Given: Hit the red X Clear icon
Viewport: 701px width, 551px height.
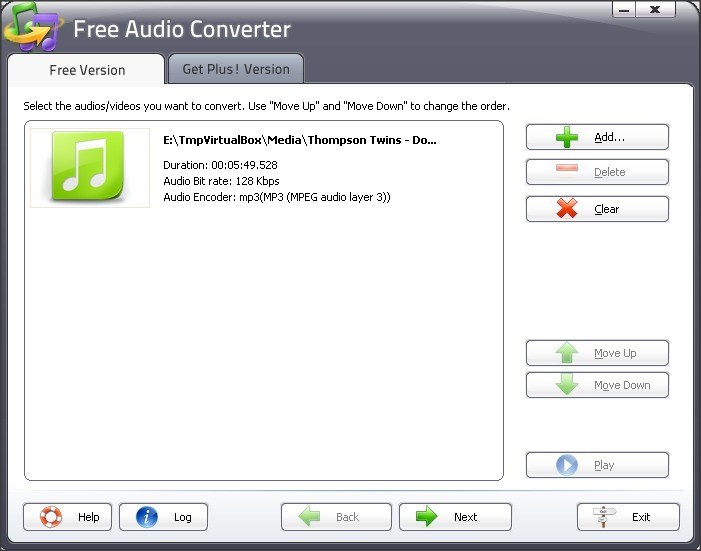Looking at the screenshot, I should (567, 209).
